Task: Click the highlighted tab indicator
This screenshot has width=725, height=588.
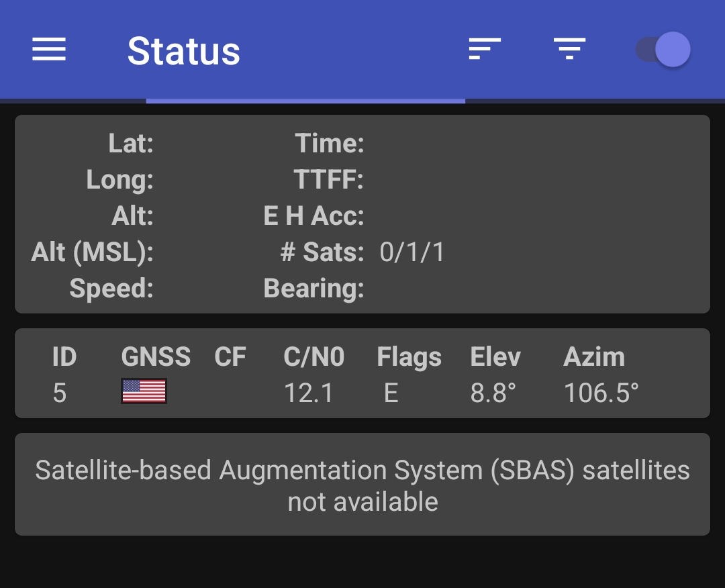Action: pos(305,101)
